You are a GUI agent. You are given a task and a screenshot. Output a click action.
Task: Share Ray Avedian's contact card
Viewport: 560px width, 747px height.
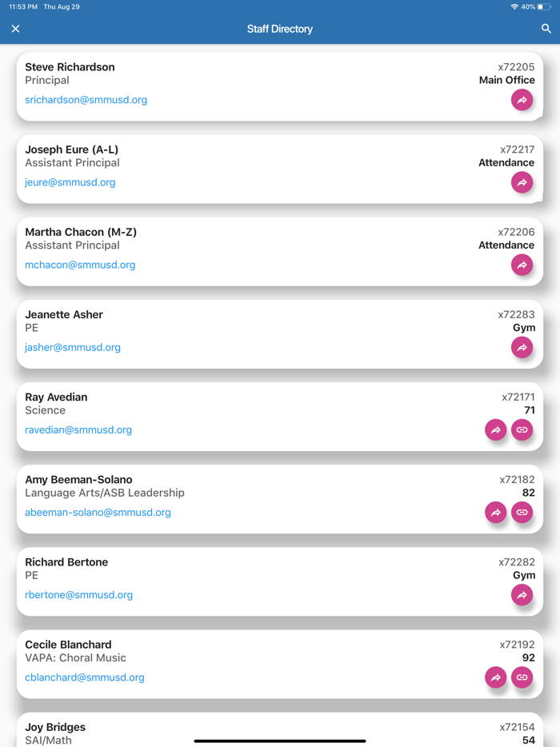click(x=496, y=429)
